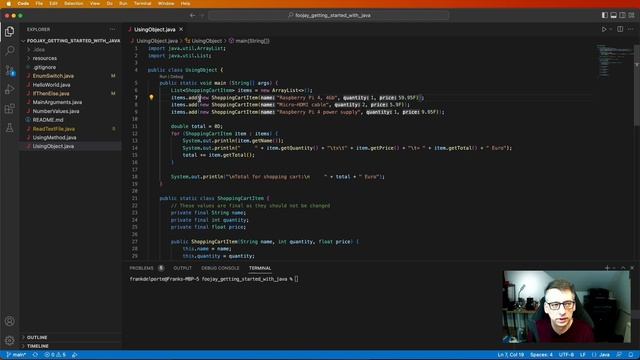Open the Source Control view
This screenshot has height=360, width=640.
[9, 70]
